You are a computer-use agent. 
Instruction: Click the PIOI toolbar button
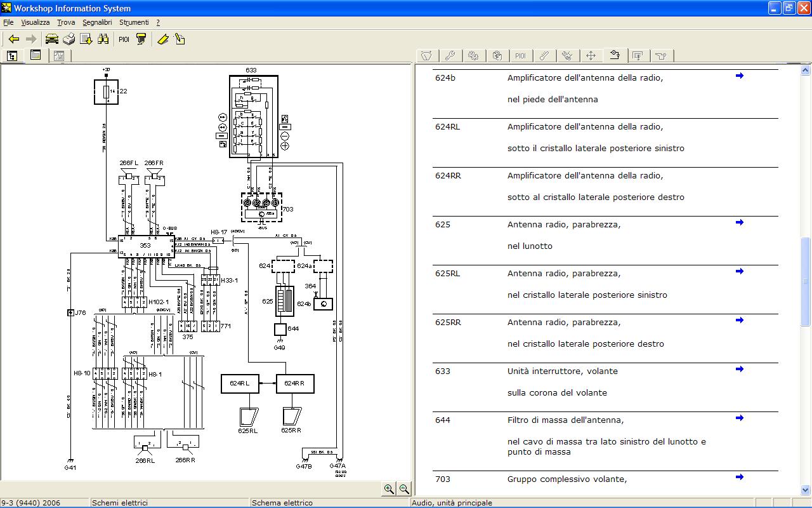[124, 39]
